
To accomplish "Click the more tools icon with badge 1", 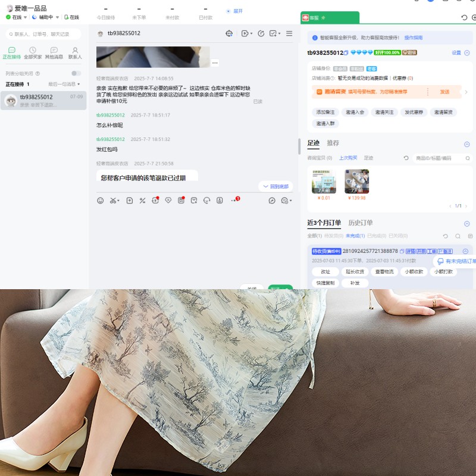I will click(235, 200).
